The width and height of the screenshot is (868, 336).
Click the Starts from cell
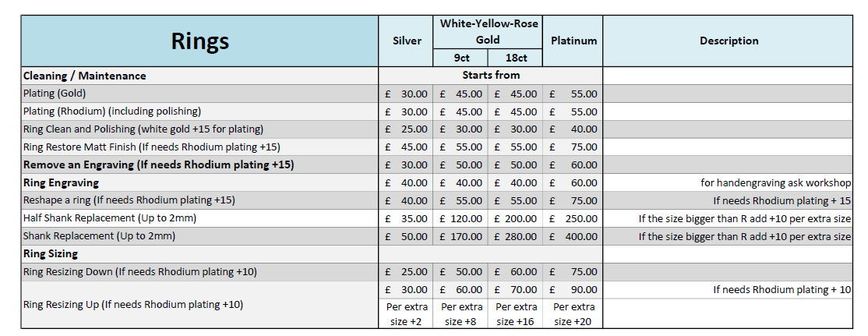click(x=490, y=76)
